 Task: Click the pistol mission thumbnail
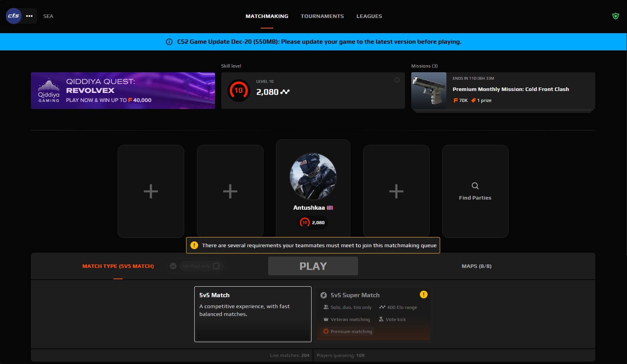point(429,91)
